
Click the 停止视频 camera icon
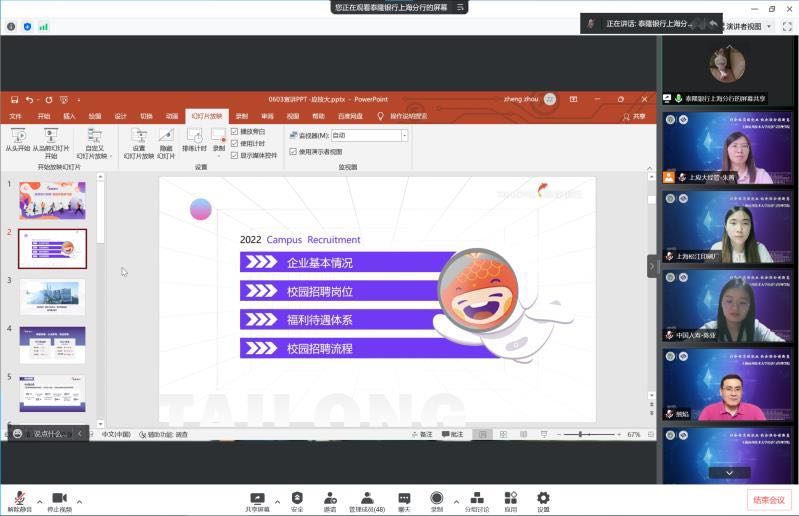coord(59,498)
